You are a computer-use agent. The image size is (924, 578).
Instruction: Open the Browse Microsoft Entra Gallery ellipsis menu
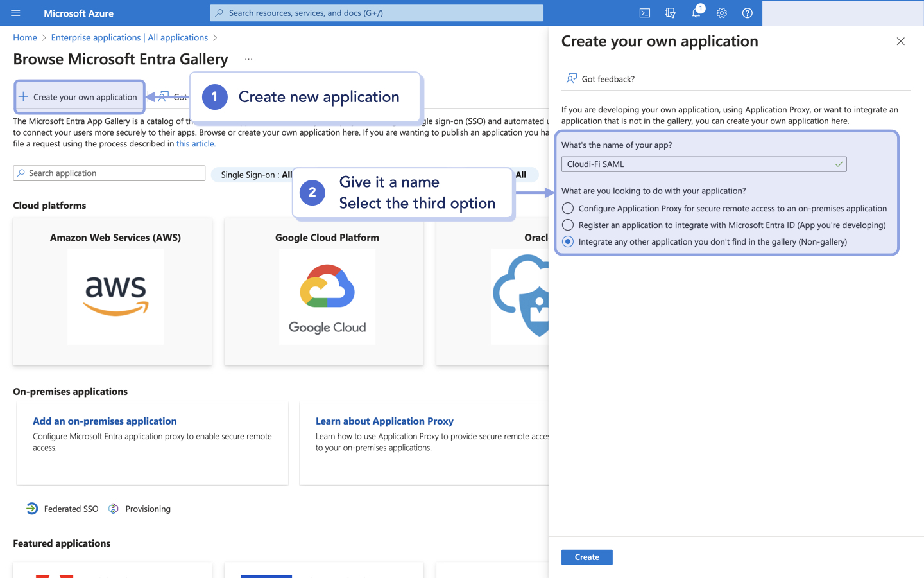click(x=249, y=58)
